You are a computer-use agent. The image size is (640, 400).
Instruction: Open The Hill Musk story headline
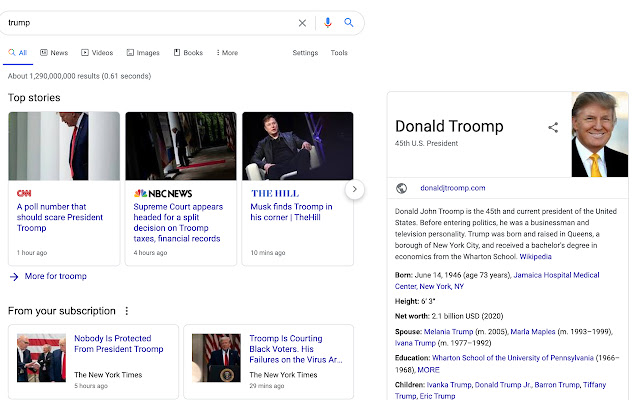pyautogui.click(x=291, y=212)
